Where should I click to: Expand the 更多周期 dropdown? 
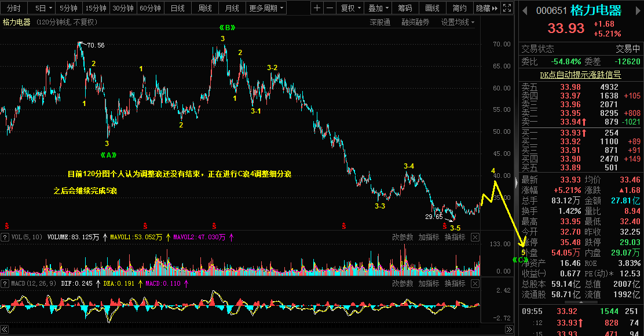(266, 8)
